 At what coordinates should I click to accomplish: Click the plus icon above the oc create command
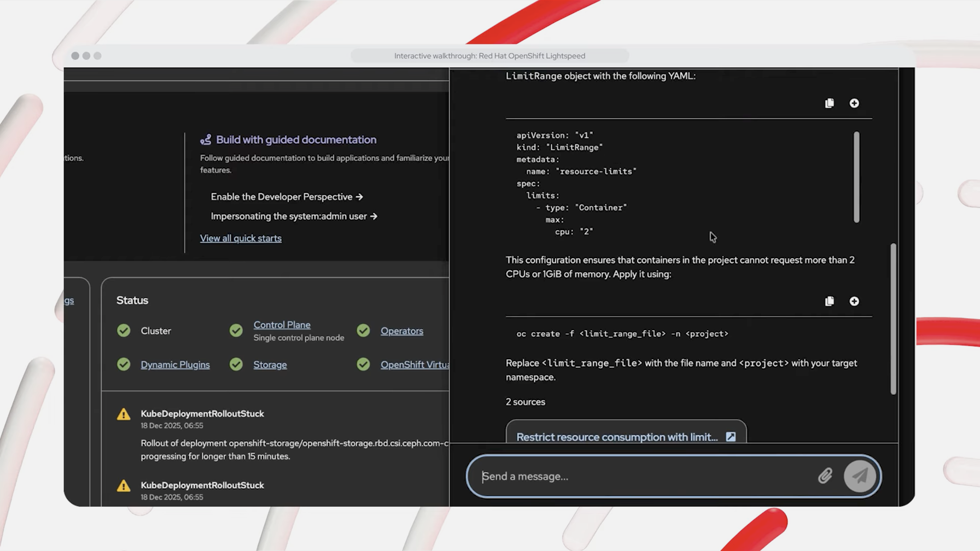(854, 301)
